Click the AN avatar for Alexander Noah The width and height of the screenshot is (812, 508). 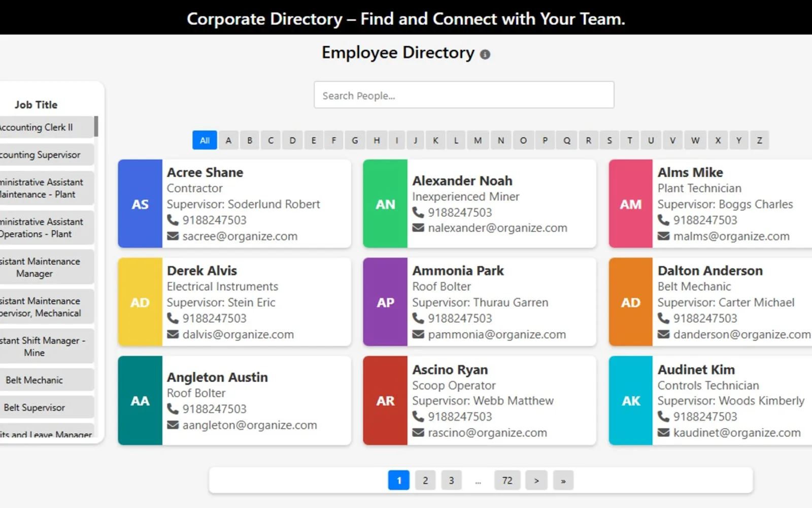(x=385, y=204)
